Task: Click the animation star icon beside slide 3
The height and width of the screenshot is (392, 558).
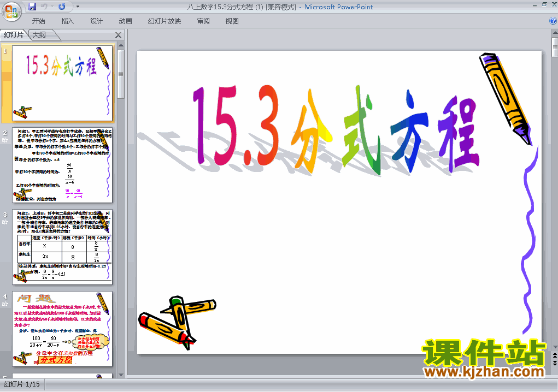Action: coord(5,222)
